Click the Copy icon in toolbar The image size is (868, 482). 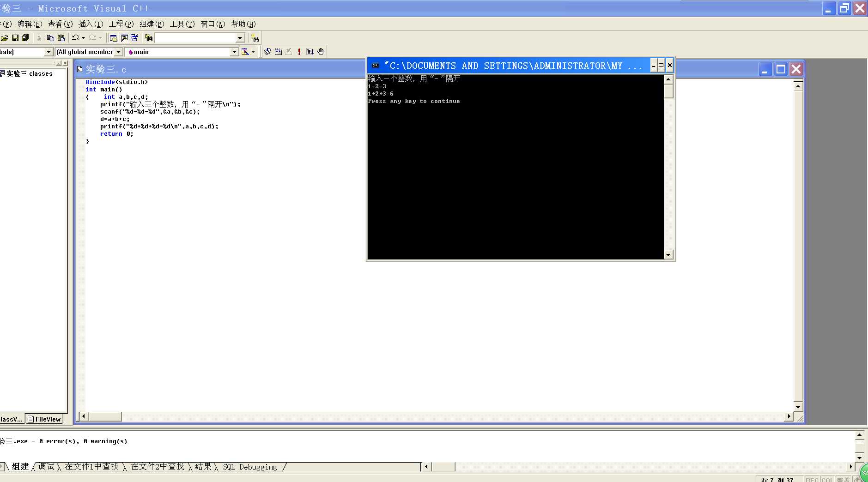tap(50, 38)
